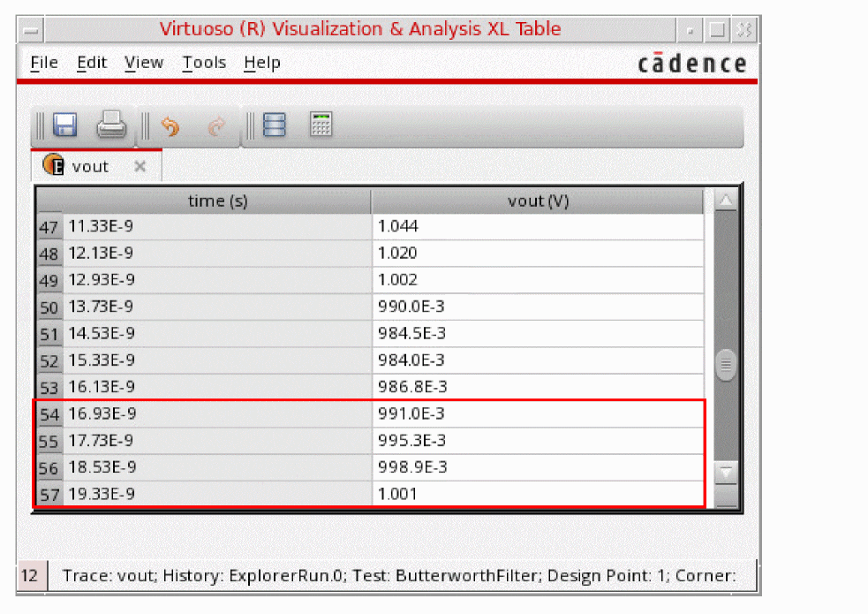The width and height of the screenshot is (868, 614).
Task: Click the vertical scrollbar thumb
Action: tap(726, 365)
